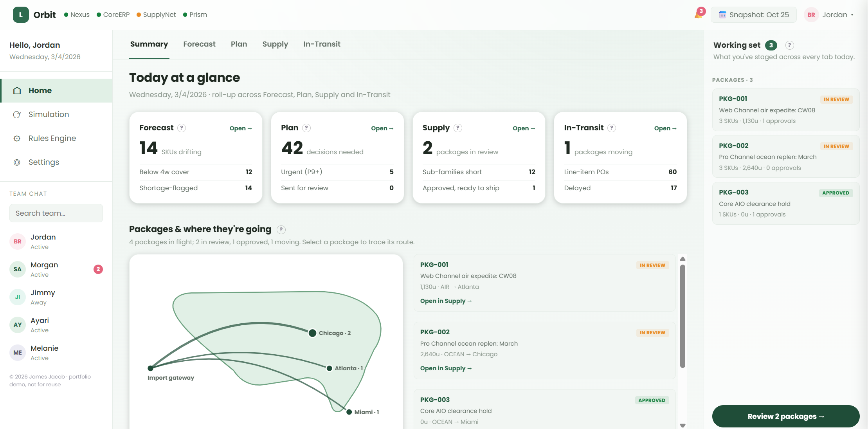Click Morgan's unread messages badge

click(x=98, y=269)
